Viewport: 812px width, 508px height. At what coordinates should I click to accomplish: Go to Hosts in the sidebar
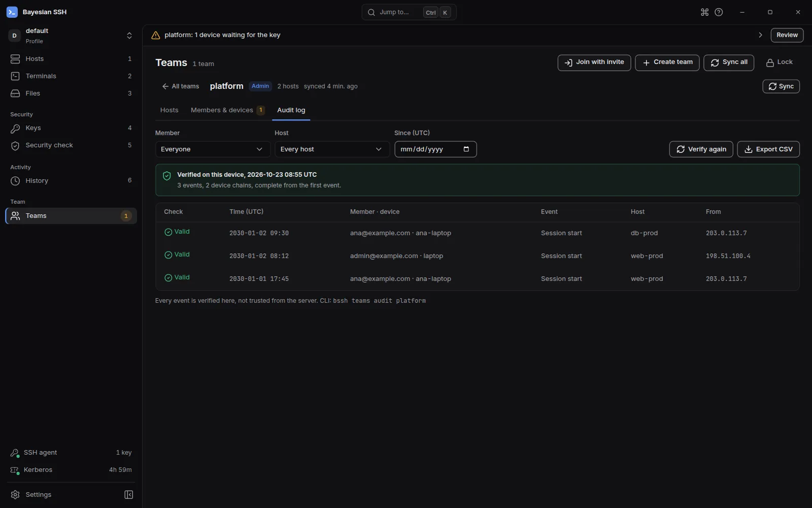tap(71, 59)
